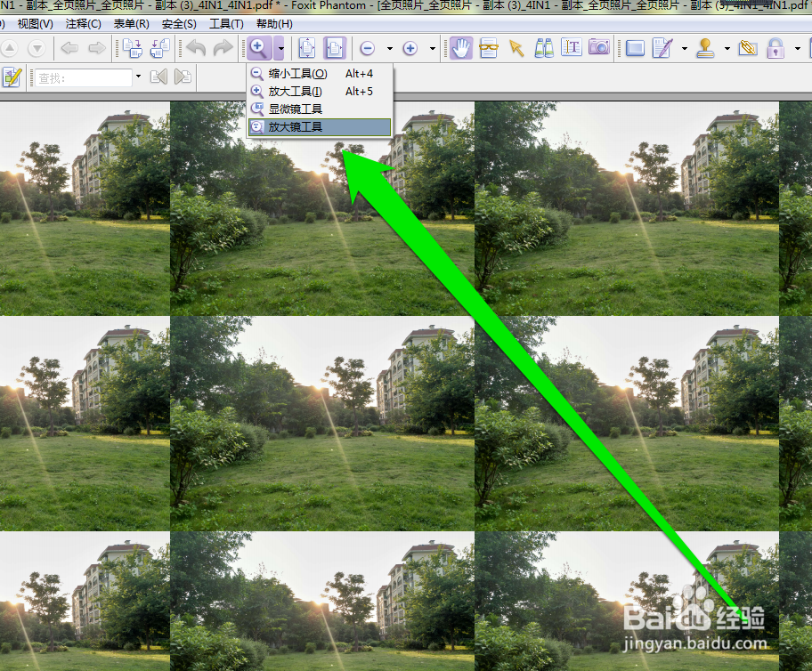Expand the annotation pen tool dropdown
Image resolution: width=812 pixels, height=671 pixels.
685,49
